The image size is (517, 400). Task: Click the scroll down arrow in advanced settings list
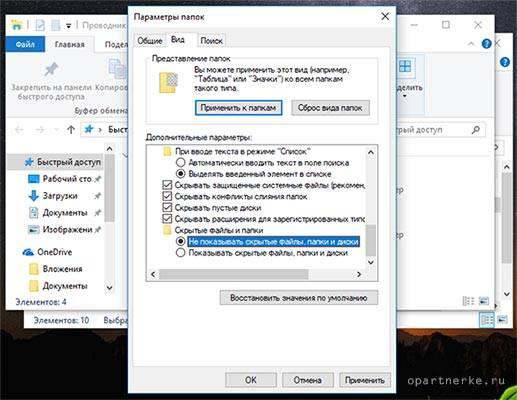(x=371, y=262)
